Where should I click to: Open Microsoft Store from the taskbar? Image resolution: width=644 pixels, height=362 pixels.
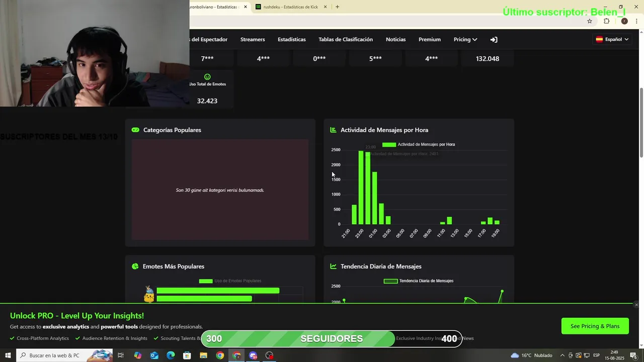pos(187,355)
